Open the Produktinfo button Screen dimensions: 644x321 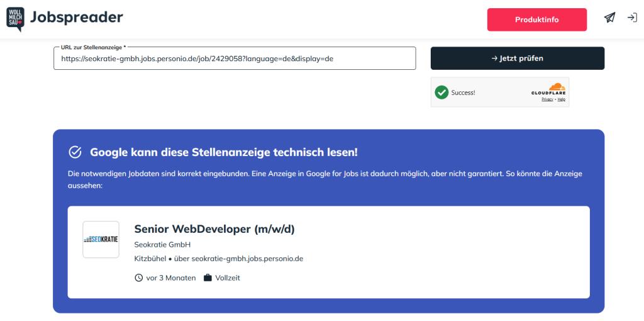[537, 20]
